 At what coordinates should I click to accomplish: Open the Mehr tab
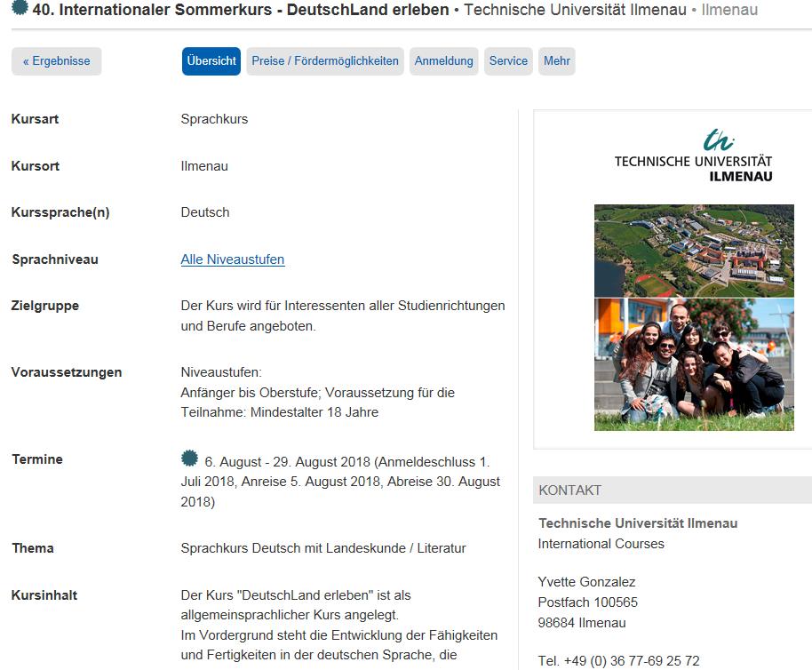557,61
